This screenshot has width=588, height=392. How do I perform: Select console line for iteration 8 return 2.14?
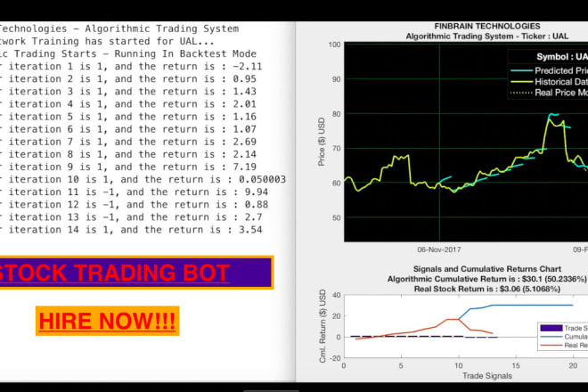(x=128, y=154)
